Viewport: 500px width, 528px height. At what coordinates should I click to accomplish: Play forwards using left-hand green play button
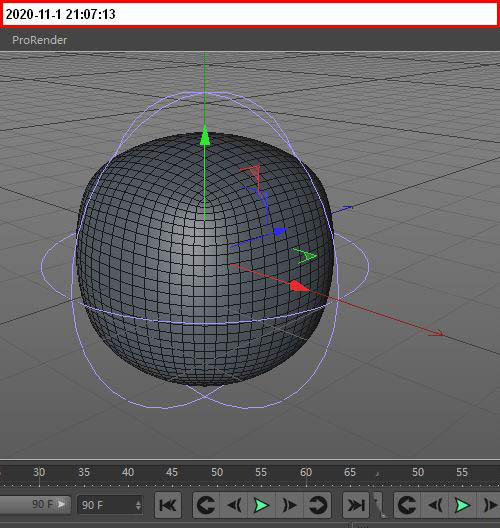[261, 505]
